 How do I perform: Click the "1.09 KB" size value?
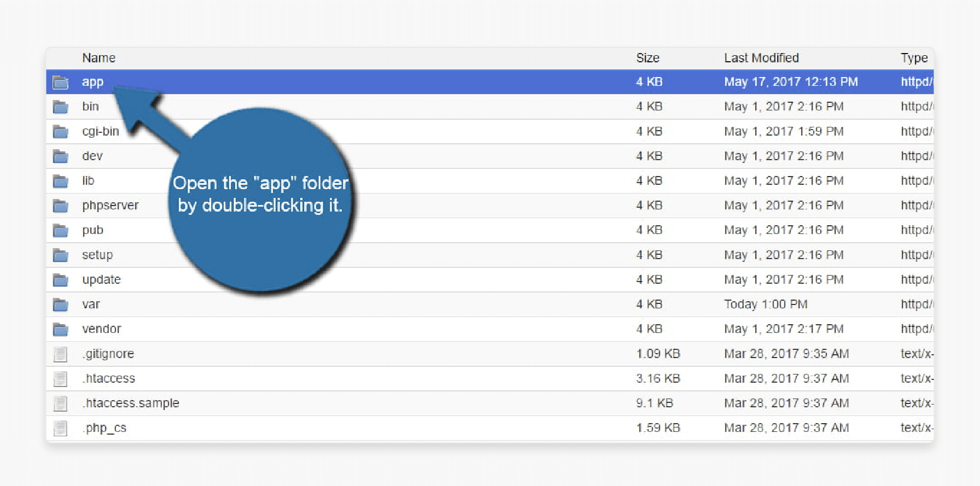tap(658, 354)
